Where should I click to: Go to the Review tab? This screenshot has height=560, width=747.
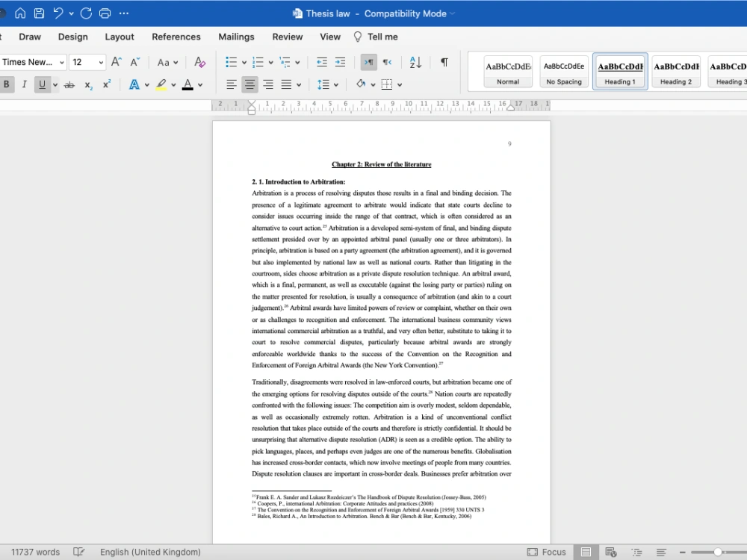pyautogui.click(x=288, y=37)
